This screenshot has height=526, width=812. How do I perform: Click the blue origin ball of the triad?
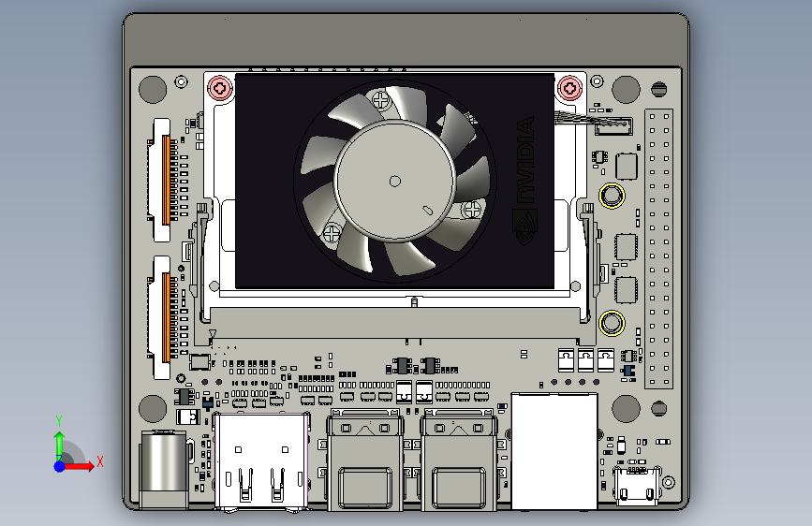point(60,466)
